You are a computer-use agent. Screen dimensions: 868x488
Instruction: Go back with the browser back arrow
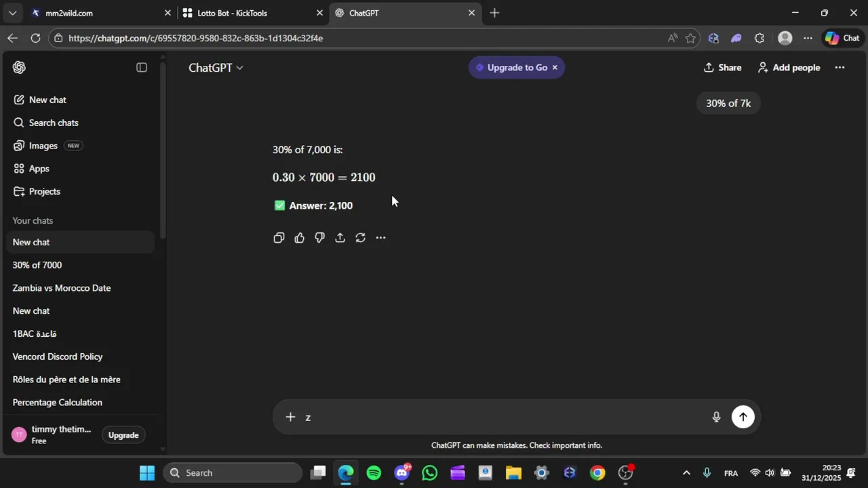[12, 38]
